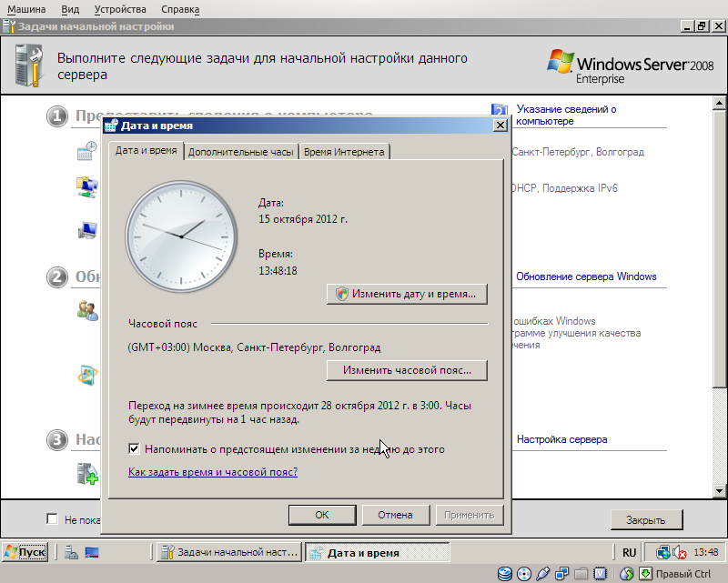Viewport: 728px width, 583px height.
Task: Select the Show Desktop quick launch icon
Action: 90,552
